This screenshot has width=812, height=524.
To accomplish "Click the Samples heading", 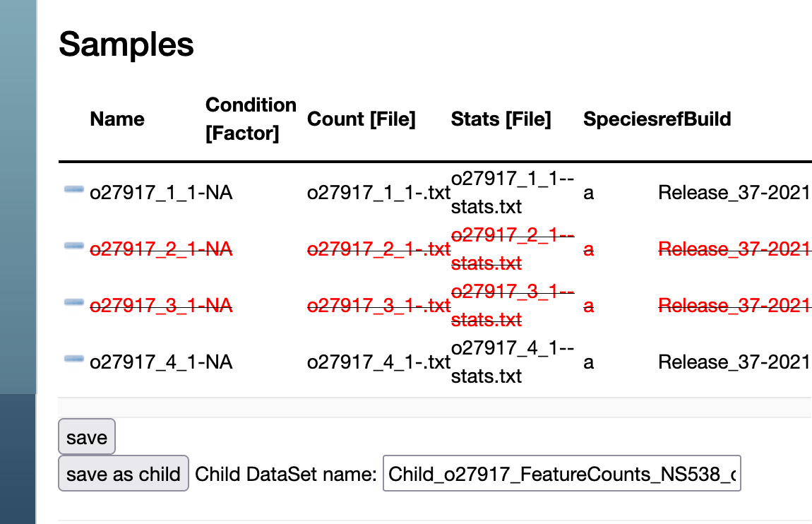I will pos(126,44).
